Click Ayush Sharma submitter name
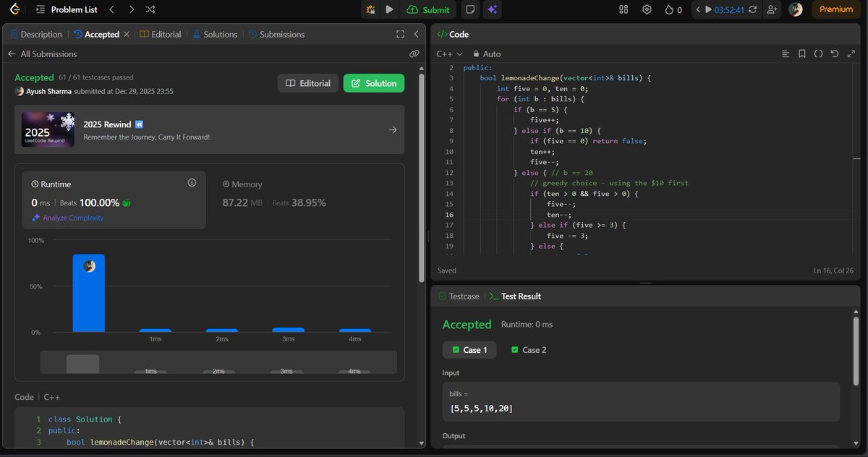 point(50,91)
